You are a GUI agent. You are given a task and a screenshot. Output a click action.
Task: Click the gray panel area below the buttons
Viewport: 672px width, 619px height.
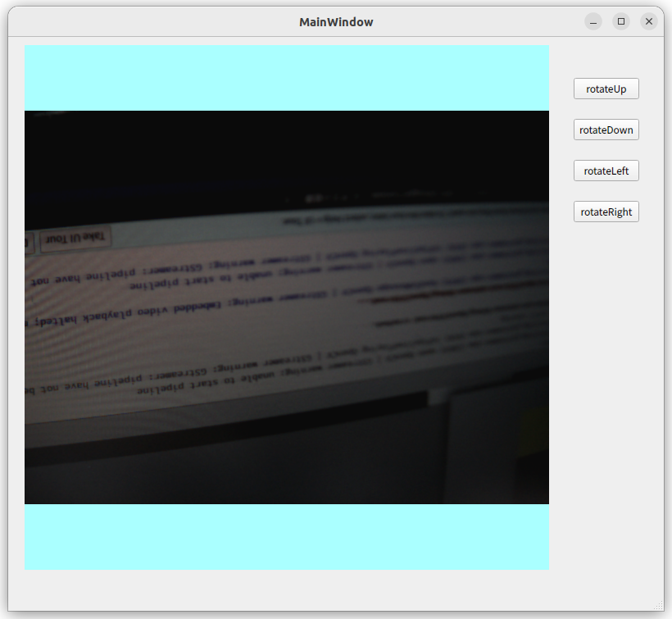pyautogui.click(x=606, y=369)
